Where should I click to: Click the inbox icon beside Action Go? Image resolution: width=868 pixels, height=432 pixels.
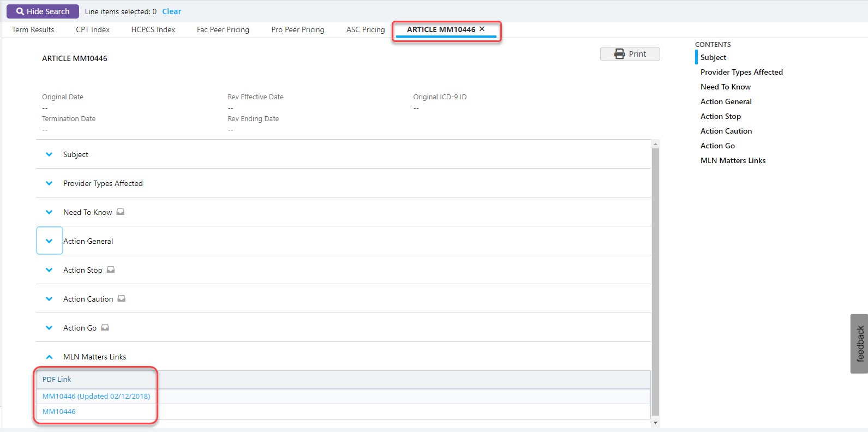105,328
